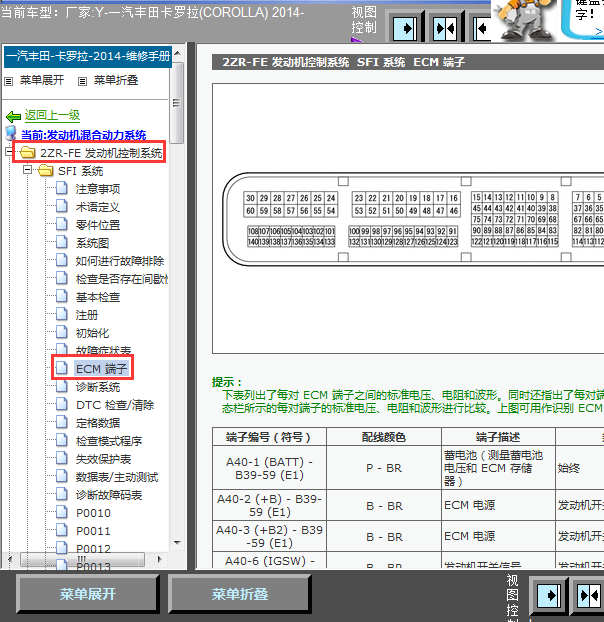Click the top view control left-arrow icon

click(482, 29)
